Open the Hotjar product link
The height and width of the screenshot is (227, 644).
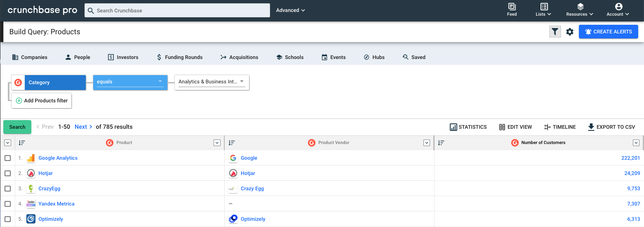[45, 173]
